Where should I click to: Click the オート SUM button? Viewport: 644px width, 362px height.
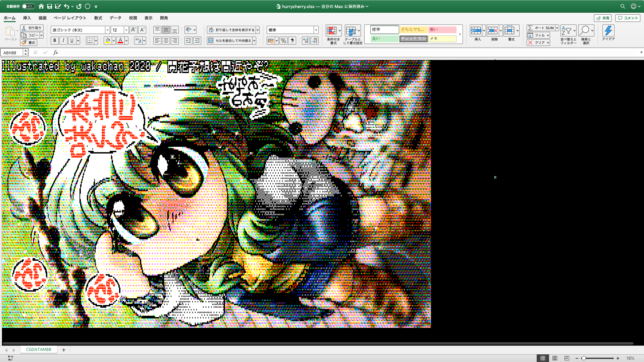pyautogui.click(x=541, y=28)
